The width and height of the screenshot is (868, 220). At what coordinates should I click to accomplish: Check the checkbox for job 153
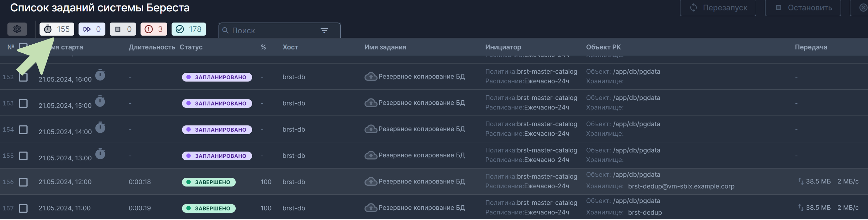(23, 103)
